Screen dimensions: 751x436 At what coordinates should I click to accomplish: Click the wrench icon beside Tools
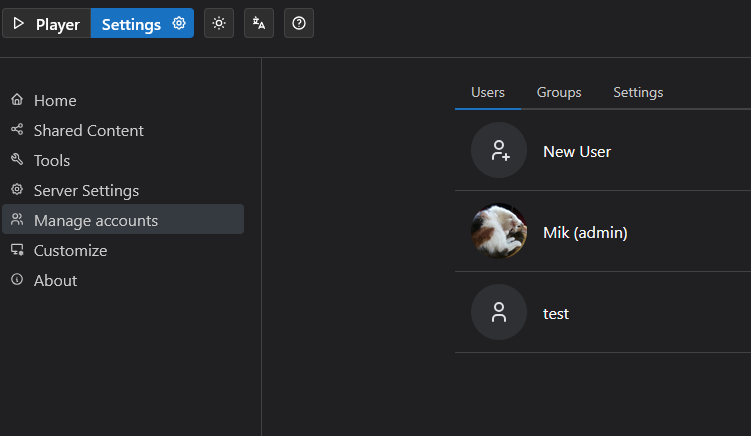(17, 159)
